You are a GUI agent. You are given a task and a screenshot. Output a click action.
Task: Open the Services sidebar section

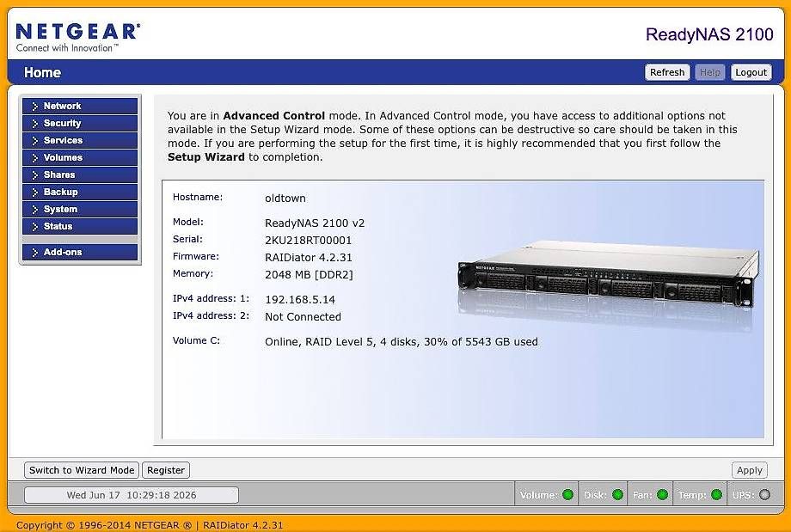coord(80,140)
